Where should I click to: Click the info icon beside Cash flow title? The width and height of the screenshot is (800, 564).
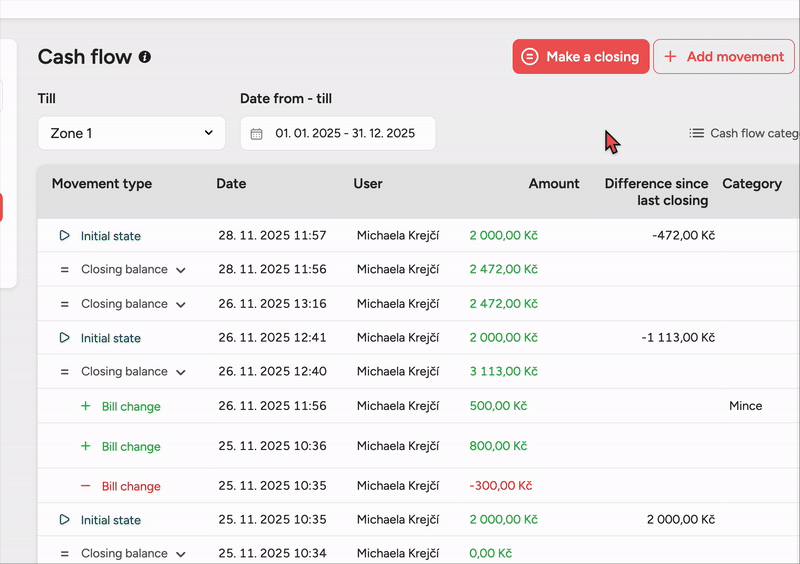click(145, 57)
